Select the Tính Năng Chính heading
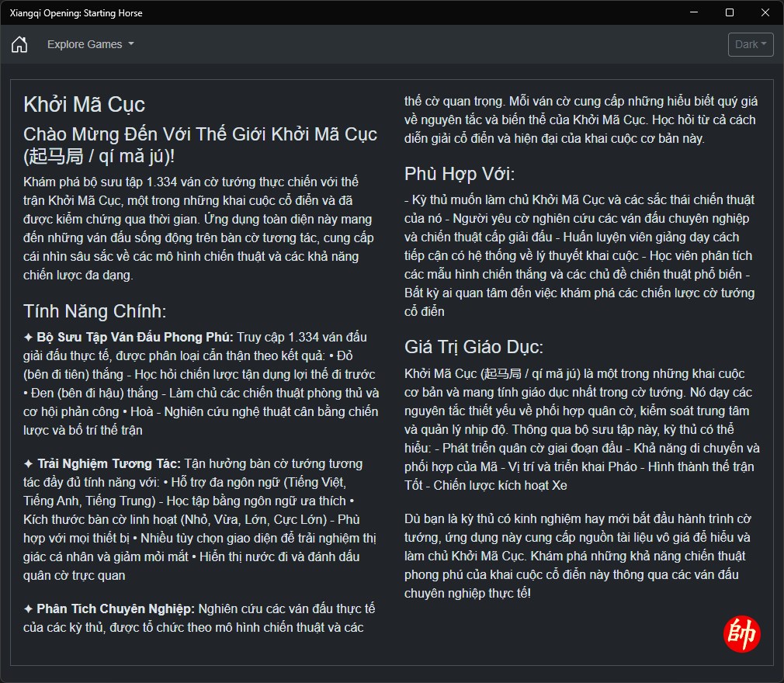Image resolution: width=784 pixels, height=683 pixels. 95,311
